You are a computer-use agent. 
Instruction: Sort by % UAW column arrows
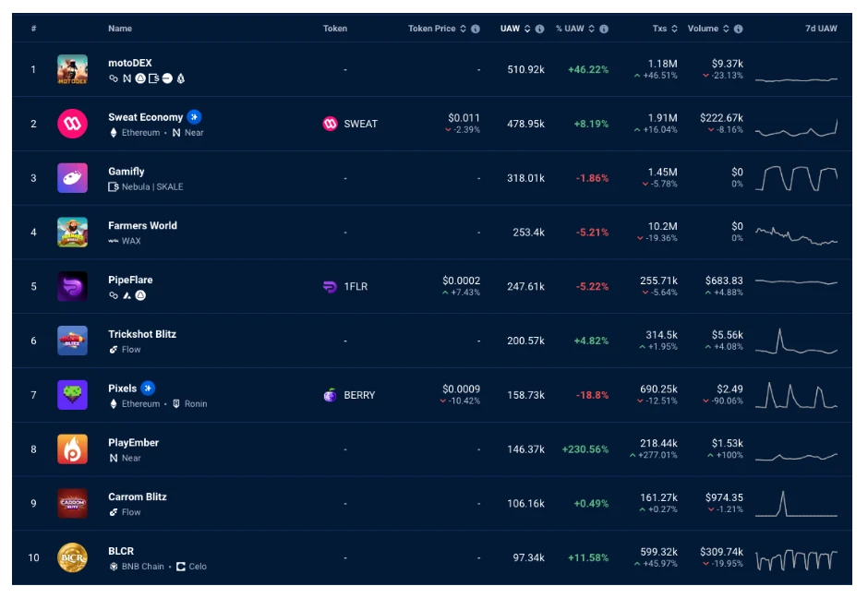pyautogui.click(x=592, y=29)
